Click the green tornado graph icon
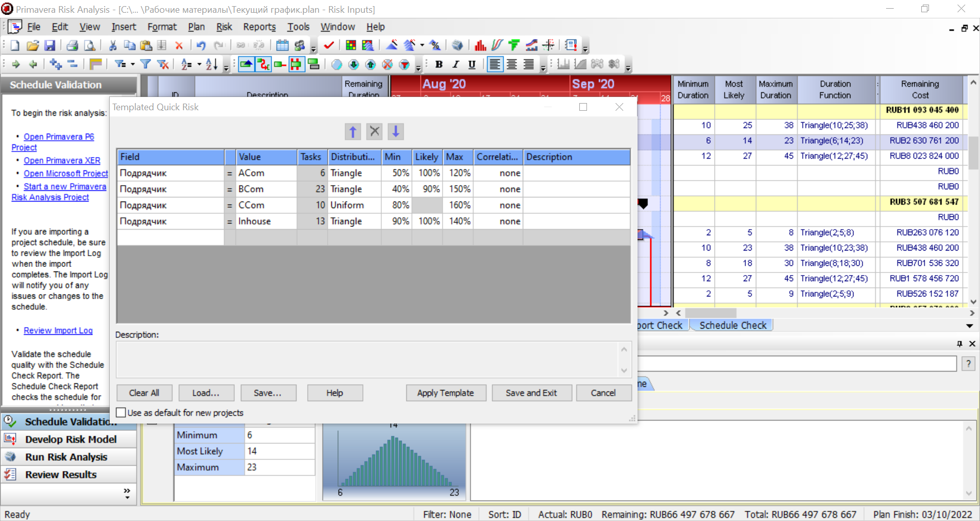 pos(514,45)
